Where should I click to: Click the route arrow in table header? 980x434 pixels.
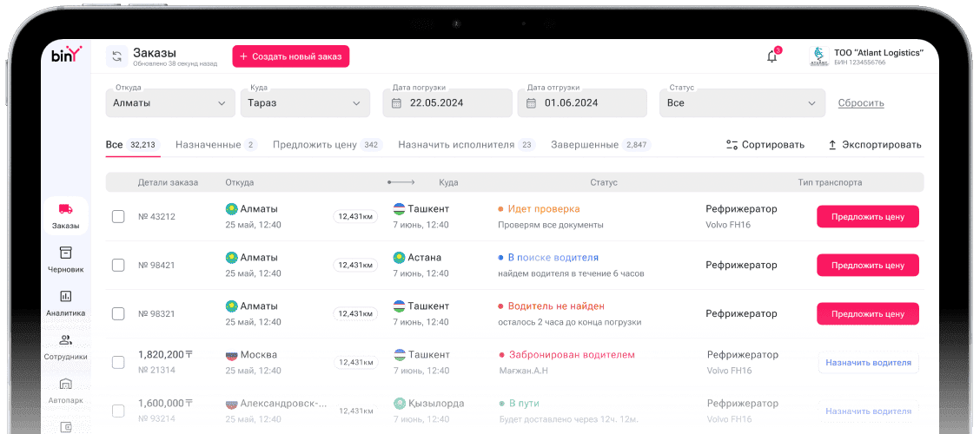(401, 182)
